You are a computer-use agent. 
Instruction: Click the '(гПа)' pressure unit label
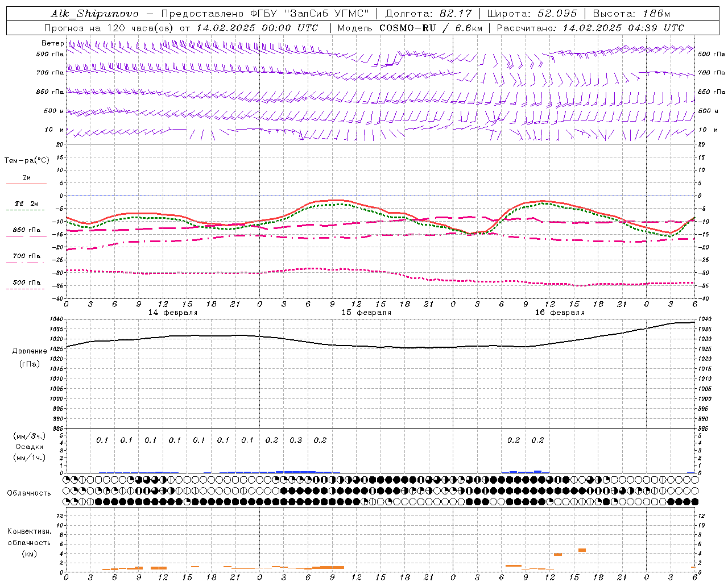[x=30, y=364]
